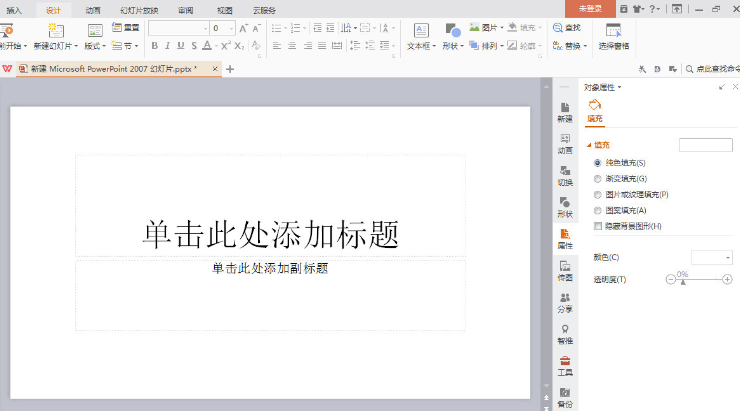This screenshot has height=411, width=740.
Task: Click the Bold formatting icon
Action: point(154,46)
